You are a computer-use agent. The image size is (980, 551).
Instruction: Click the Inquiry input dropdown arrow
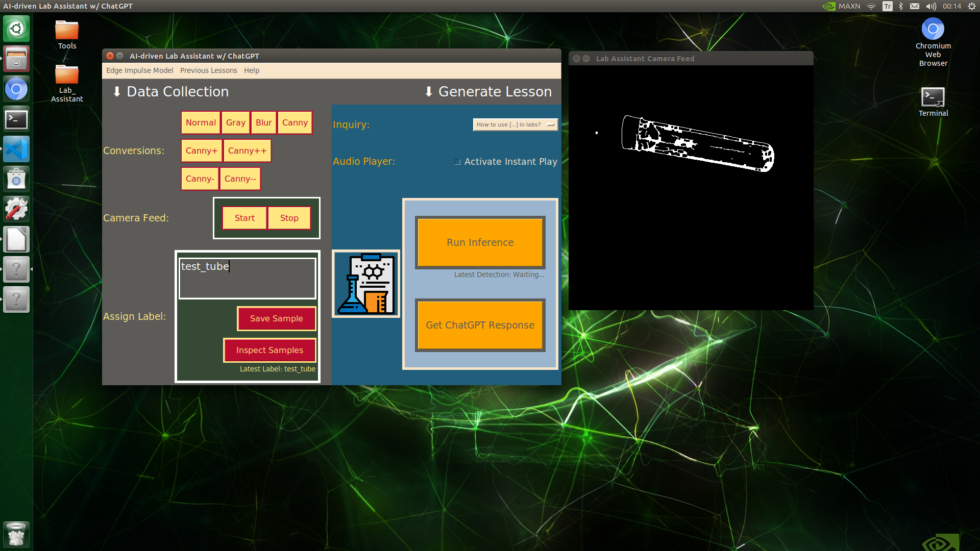(x=551, y=124)
